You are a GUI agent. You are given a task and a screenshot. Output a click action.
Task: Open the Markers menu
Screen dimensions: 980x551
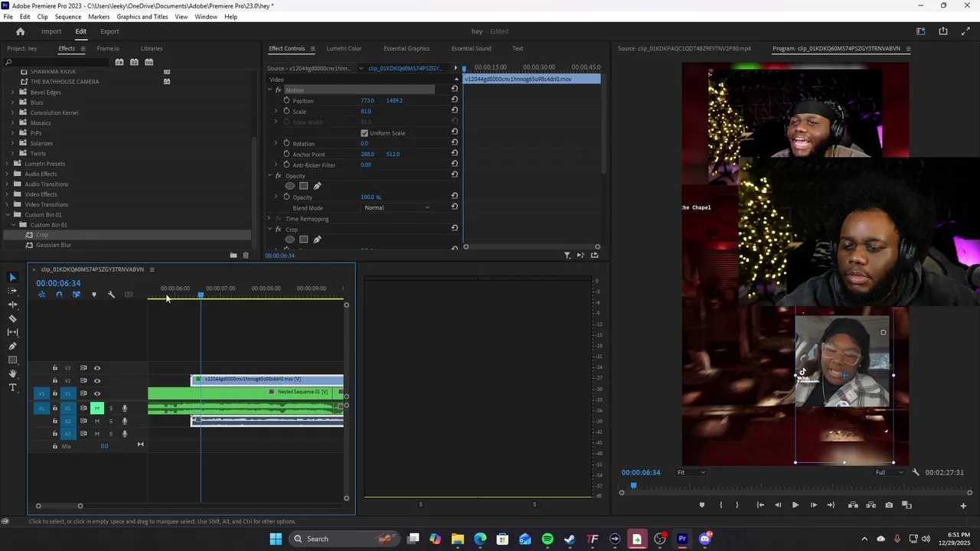pos(99,17)
